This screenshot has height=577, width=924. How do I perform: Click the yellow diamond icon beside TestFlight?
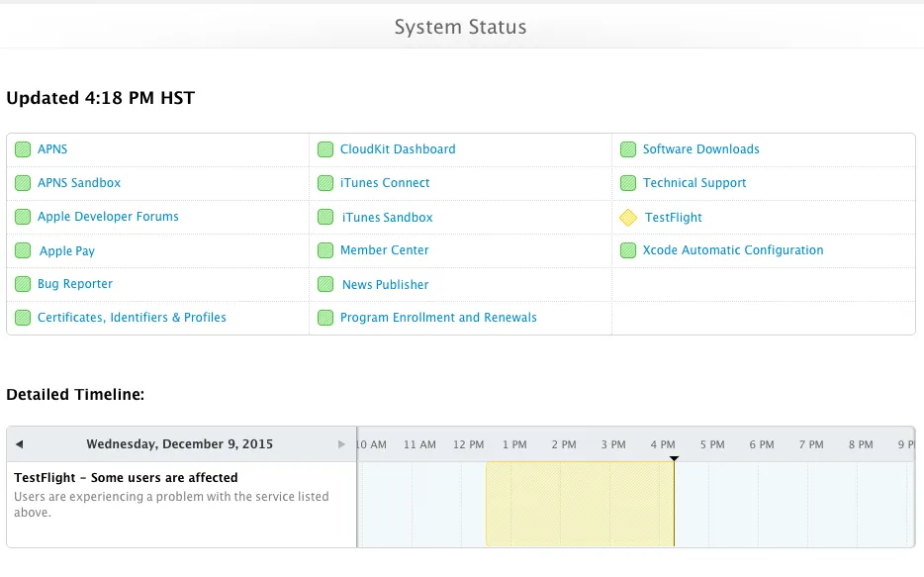coord(628,218)
